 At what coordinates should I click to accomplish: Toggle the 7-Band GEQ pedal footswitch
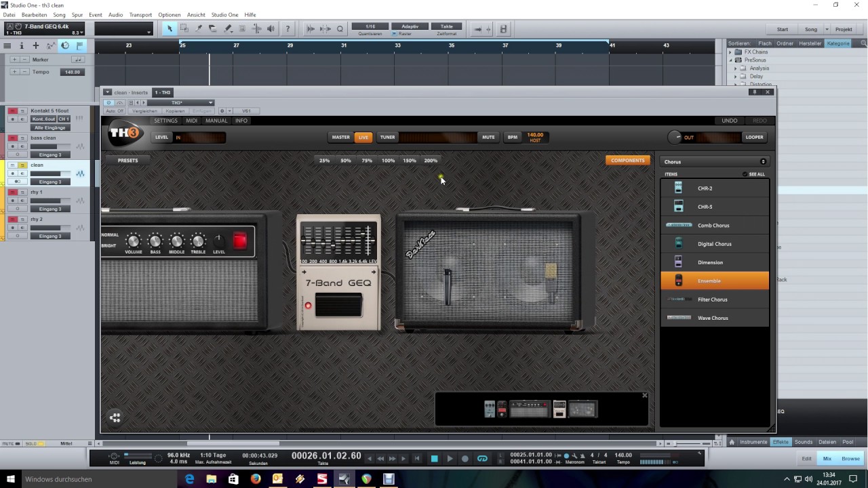point(338,306)
